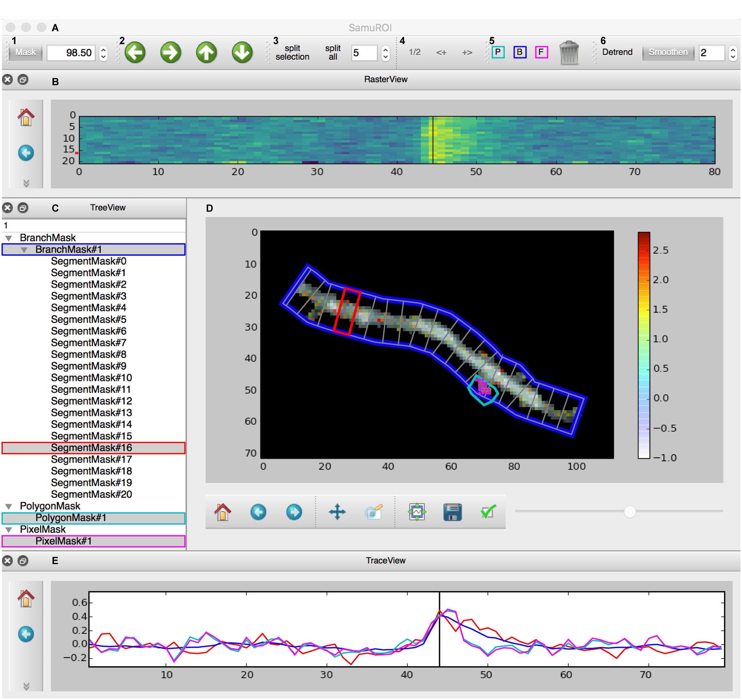Image resolution: width=742 pixels, height=700 pixels.
Task: Click the mask threshold field showing 98.50
Action: click(x=71, y=53)
